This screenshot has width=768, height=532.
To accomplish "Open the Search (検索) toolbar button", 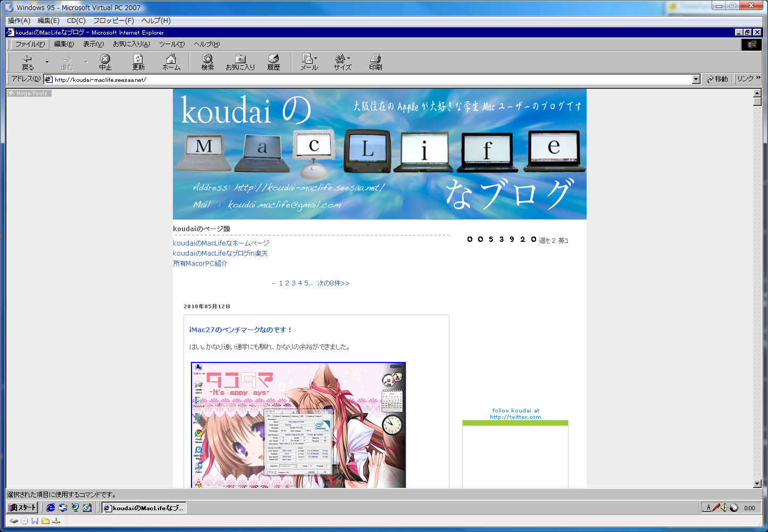I will coord(207,62).
